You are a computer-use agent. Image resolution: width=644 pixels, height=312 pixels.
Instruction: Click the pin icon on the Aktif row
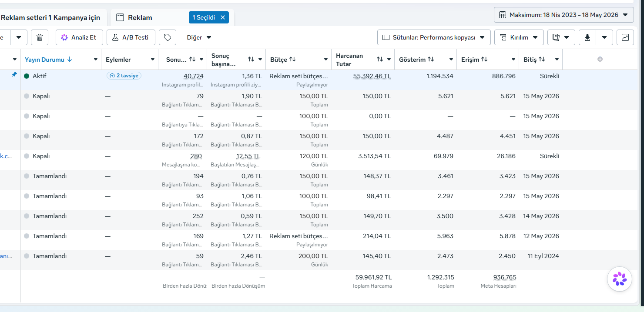coord(14,75)
